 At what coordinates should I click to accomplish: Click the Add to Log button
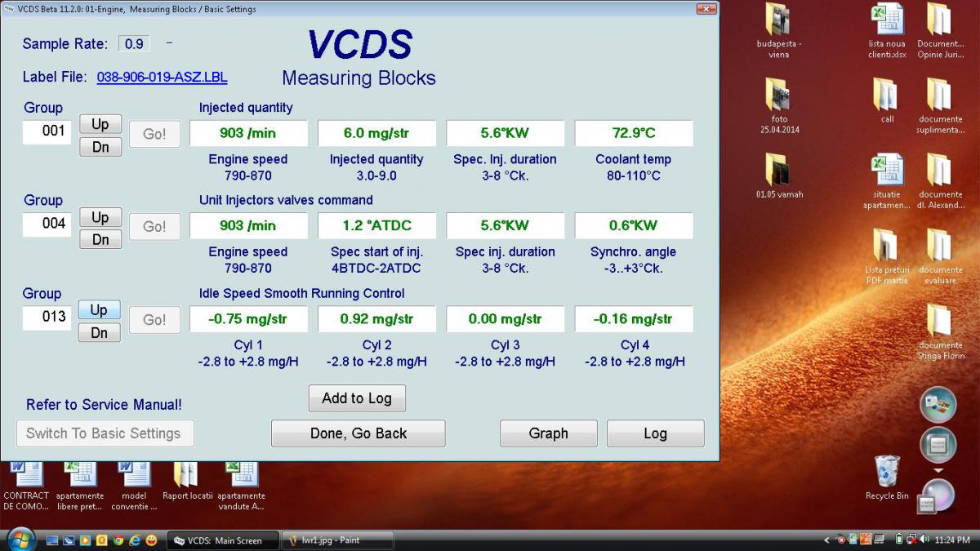(x=357, y=398)
